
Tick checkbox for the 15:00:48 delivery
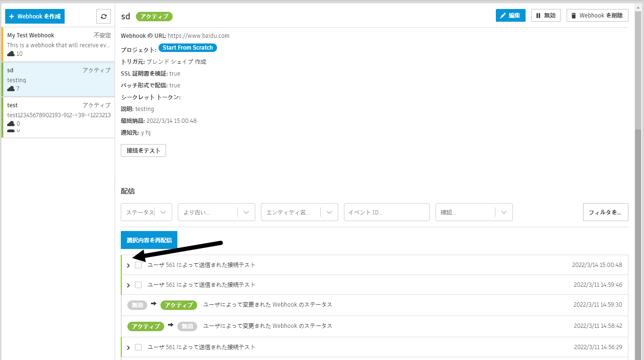click(138, 265)
